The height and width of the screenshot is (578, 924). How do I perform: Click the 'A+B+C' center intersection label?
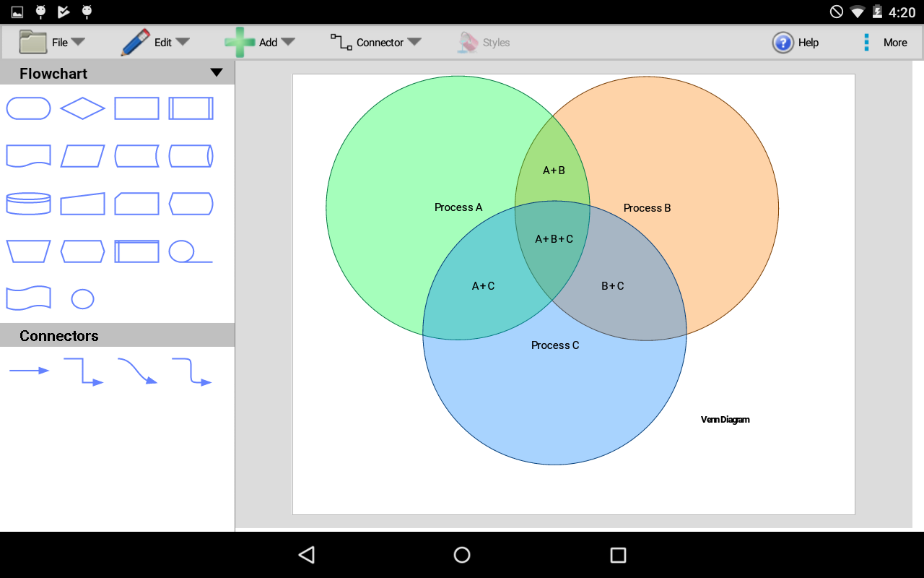(554, 239)
